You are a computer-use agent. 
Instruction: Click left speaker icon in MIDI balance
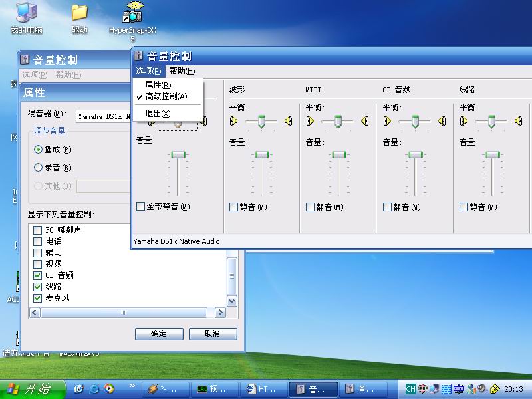click(310, 121)
